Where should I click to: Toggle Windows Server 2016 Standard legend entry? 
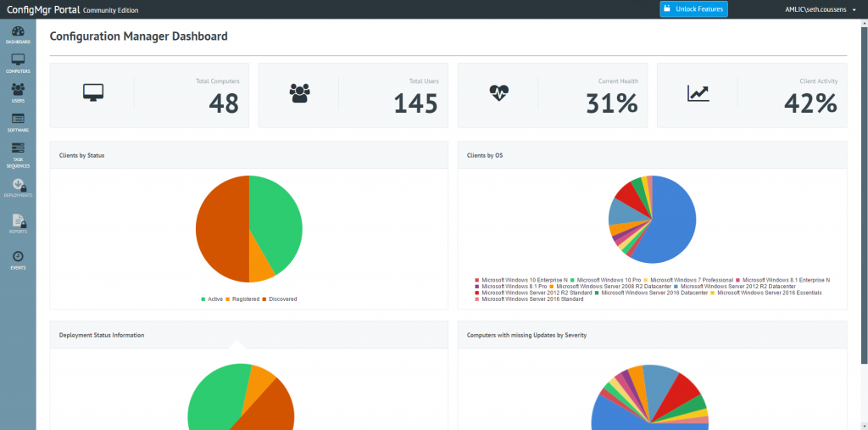pyautogui.click(x=529, y=299)
